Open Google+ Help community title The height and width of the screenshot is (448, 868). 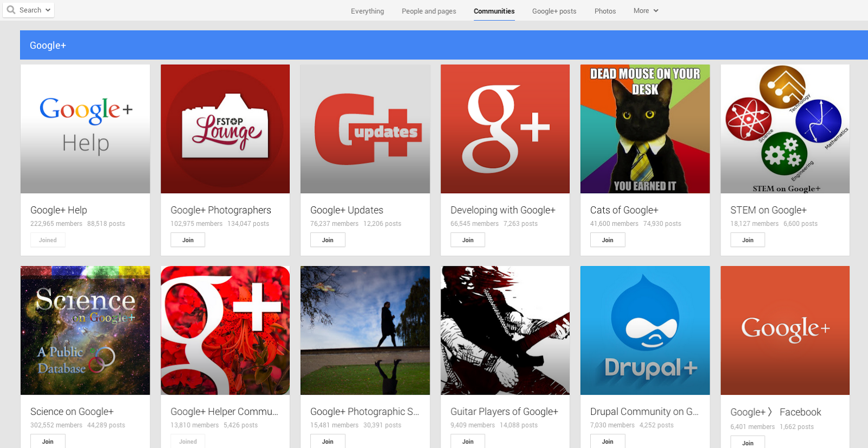pos(59,210)
